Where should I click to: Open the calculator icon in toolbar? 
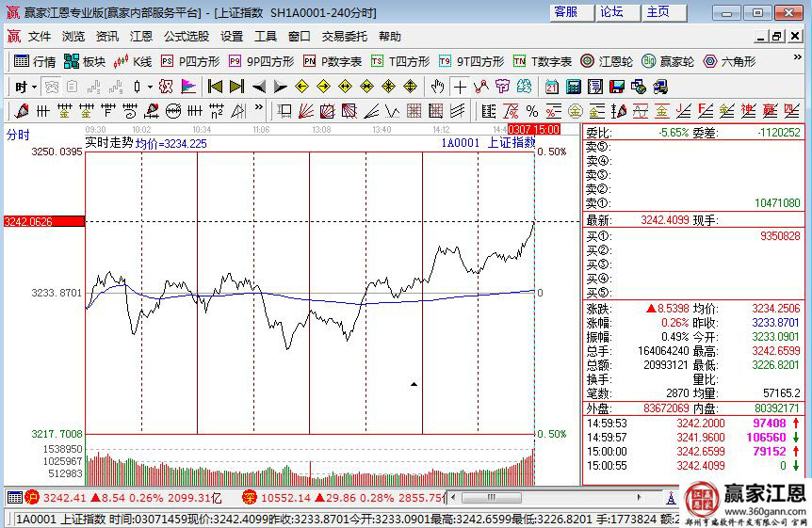point(573,87)
